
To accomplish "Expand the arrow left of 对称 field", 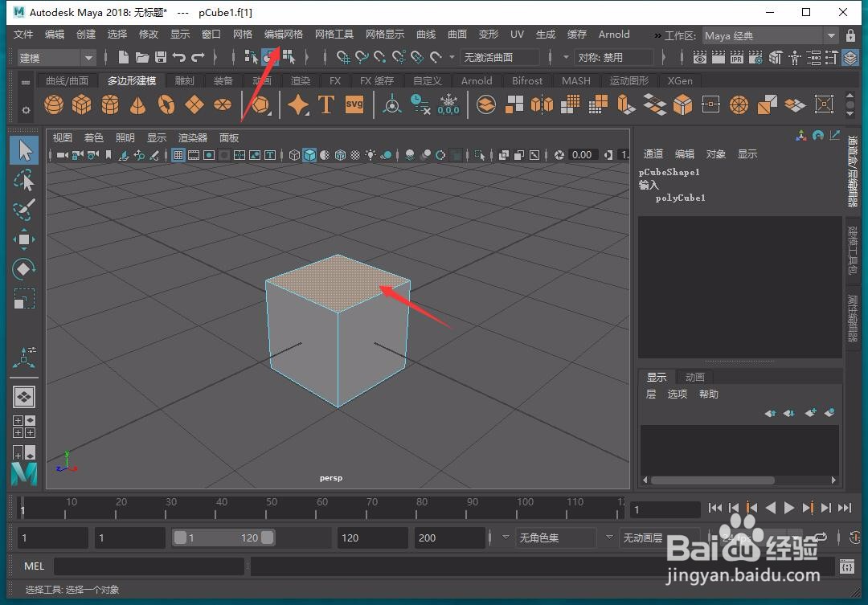I will [566, 57].
